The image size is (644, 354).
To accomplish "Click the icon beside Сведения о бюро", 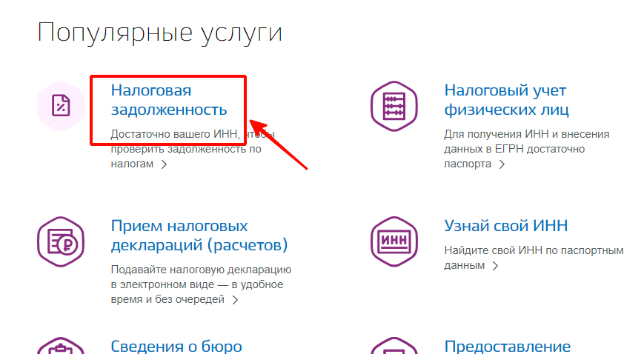I will pyautogui.click(x=61, y=346).
